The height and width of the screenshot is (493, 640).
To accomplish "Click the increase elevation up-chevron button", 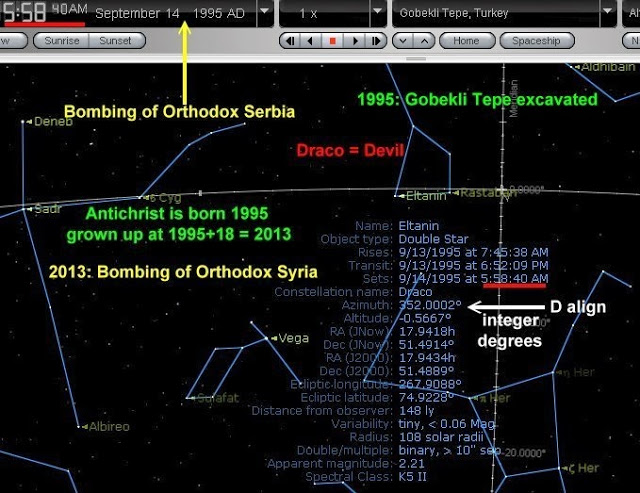I will click(x=424, y=41).
